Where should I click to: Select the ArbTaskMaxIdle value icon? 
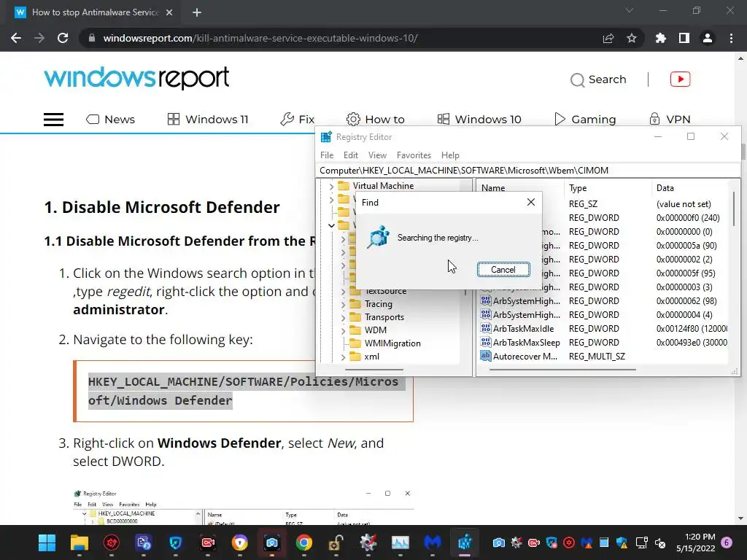[485, 328]
